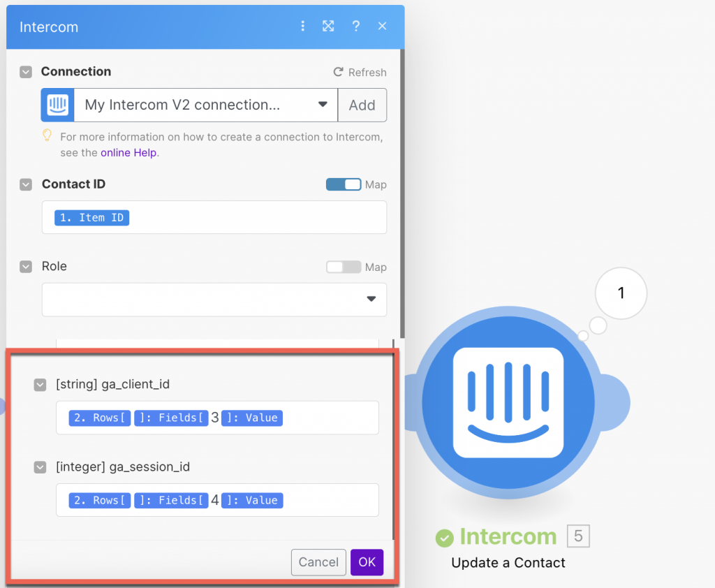
Task: Click the purple OK button
Action: click(x=367, y=562)
